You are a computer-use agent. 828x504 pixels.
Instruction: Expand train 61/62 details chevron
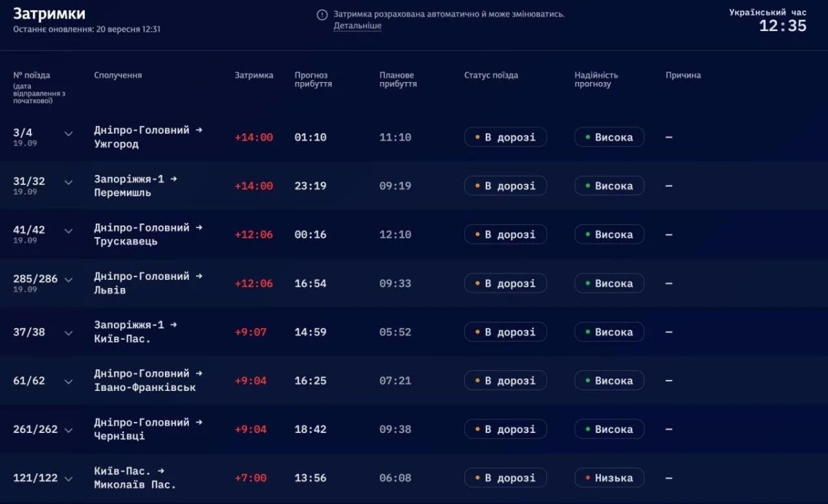[x=68, y=381]
